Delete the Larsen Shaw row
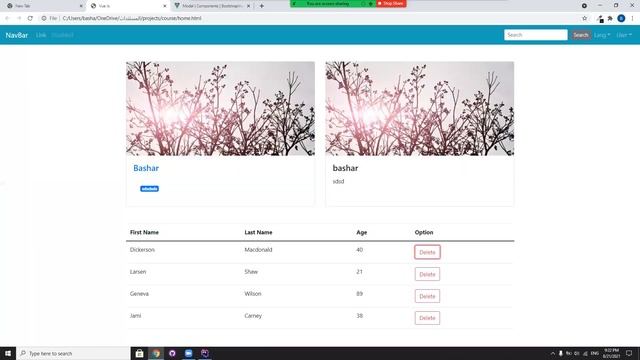The width and height of the screenshot is (640, 360). click(427, 274)
